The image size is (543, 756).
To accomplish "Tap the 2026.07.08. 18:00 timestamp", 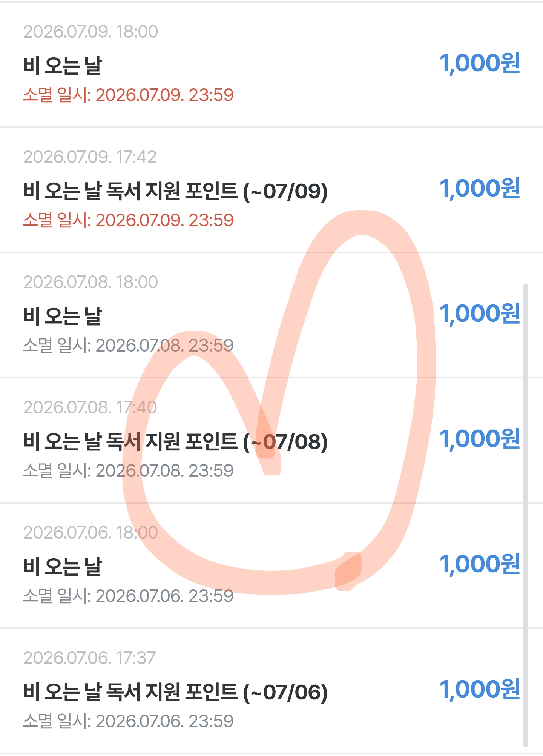I will [x=90, y=282].
